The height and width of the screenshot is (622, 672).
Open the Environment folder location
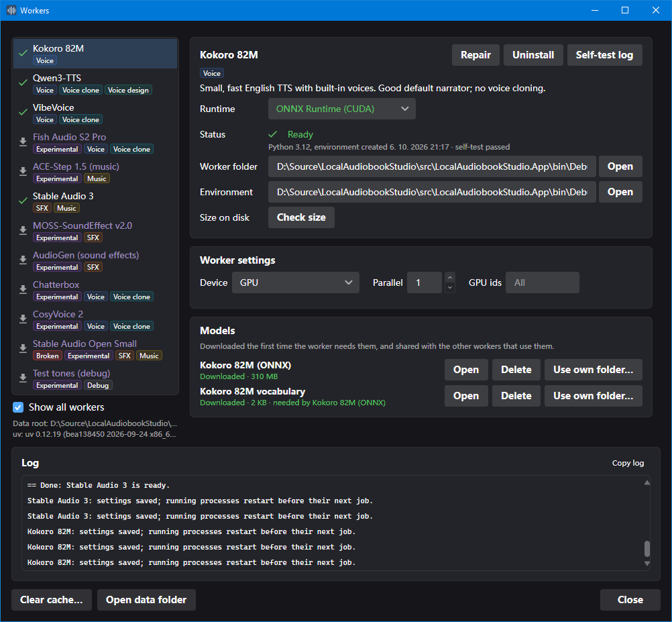pyautogui.click(x=620, y=192)
